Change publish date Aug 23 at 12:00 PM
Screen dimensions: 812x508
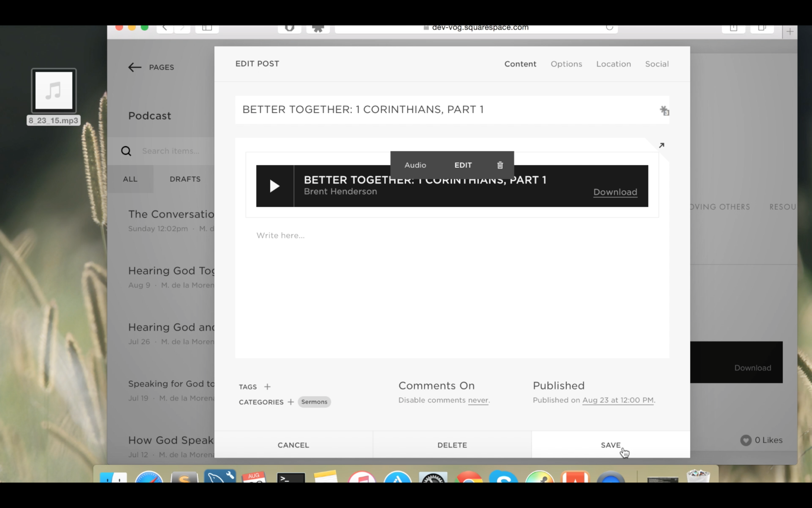click(x=618, y=400)
